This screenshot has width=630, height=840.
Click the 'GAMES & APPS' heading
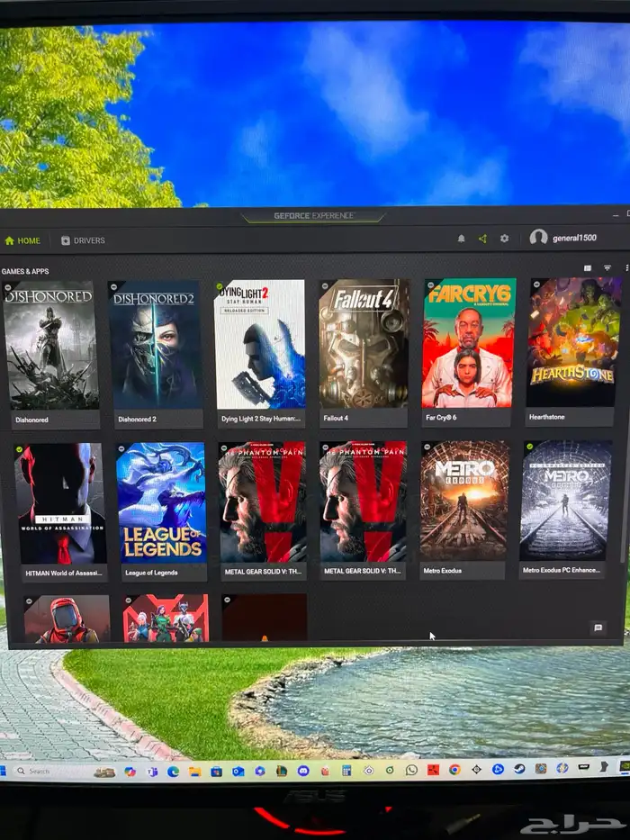tap(24, 272)
